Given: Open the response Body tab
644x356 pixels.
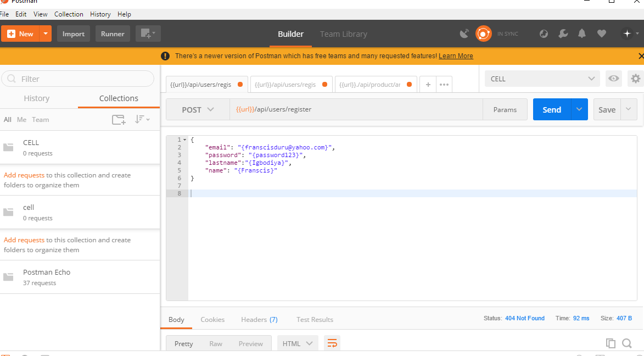Looking at the screenshot, I should click(176, 319).
